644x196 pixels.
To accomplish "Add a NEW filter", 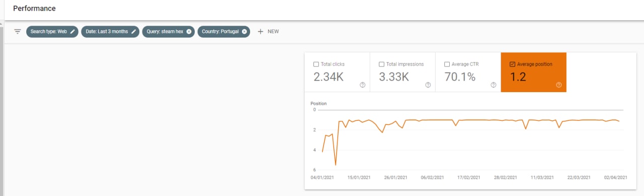I will click(x=268, y=31).
